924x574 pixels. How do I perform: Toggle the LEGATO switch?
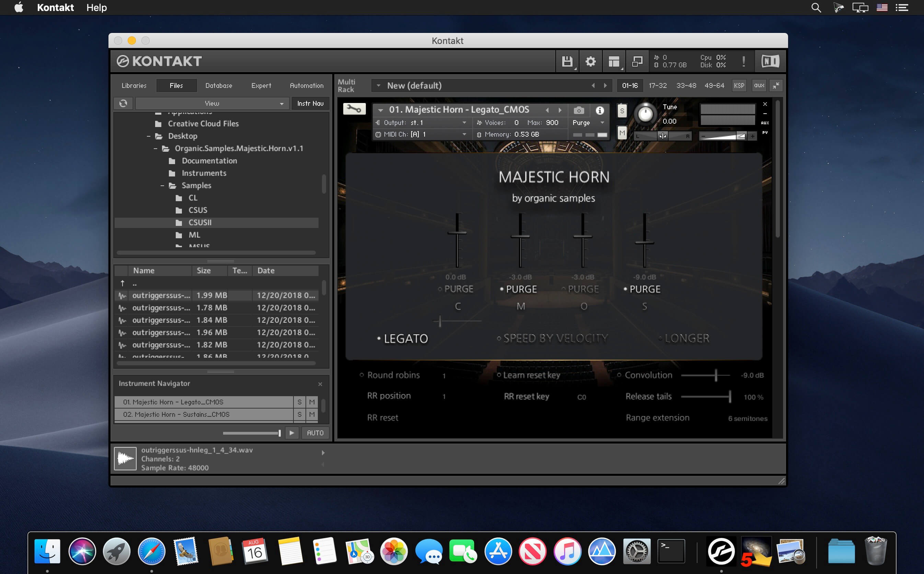point(402,338)
